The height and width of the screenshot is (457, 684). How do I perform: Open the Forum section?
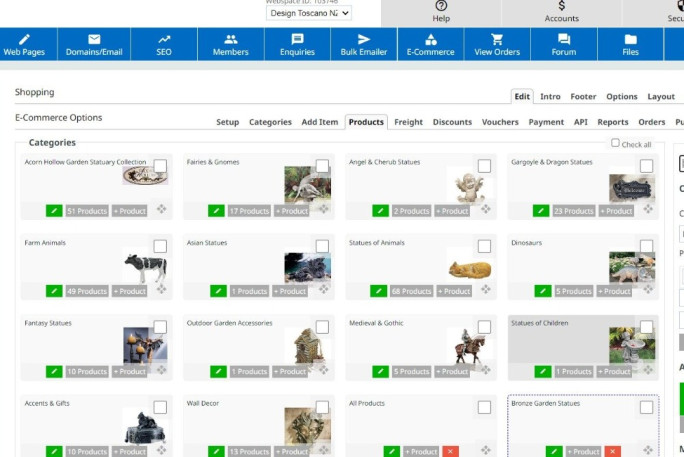pos(564,44)
